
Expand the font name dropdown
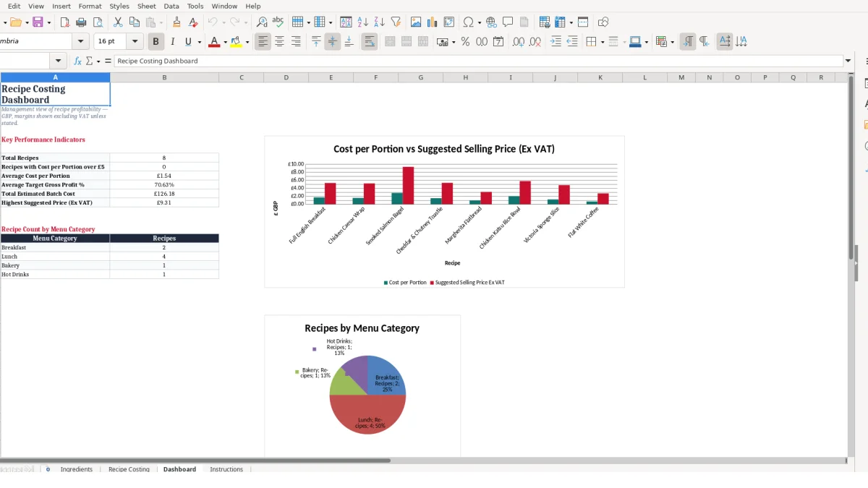(81, 42)
